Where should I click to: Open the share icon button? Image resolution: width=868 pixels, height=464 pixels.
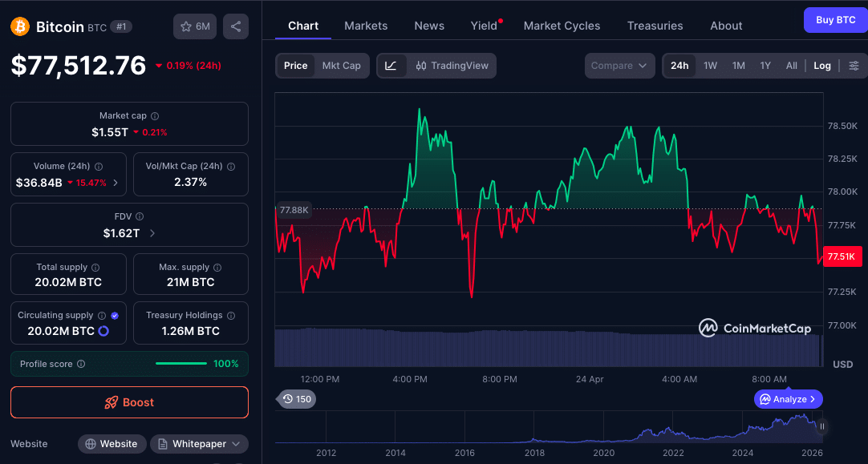pyautogui.click(x=236, y=26)
